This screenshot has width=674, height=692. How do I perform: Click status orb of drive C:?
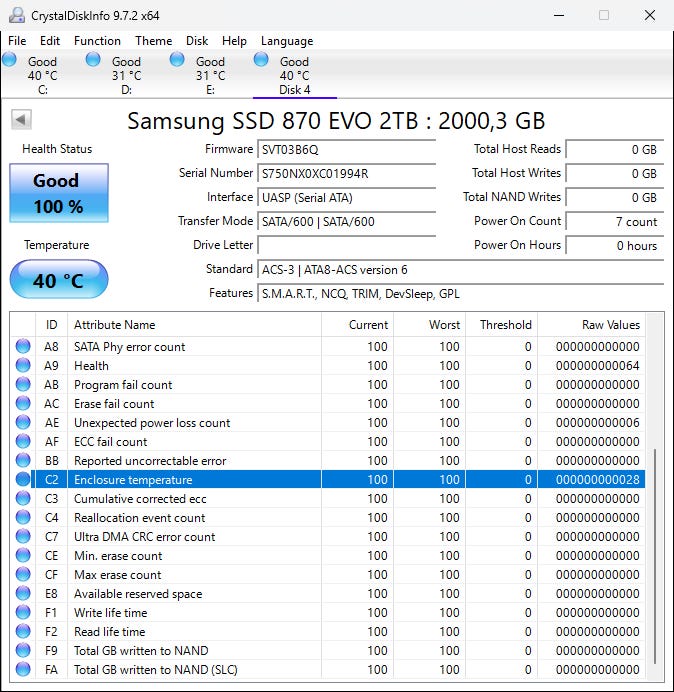coord(9,59)
